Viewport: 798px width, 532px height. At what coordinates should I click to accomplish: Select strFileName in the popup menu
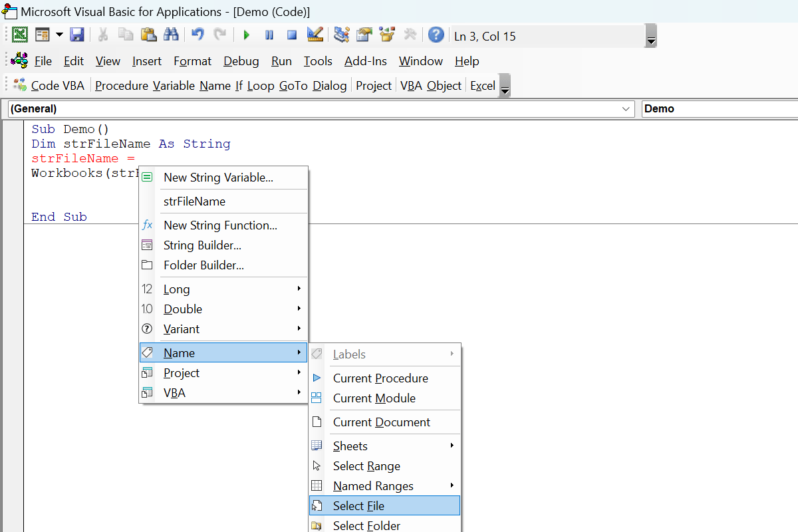[x=223, y=201]
